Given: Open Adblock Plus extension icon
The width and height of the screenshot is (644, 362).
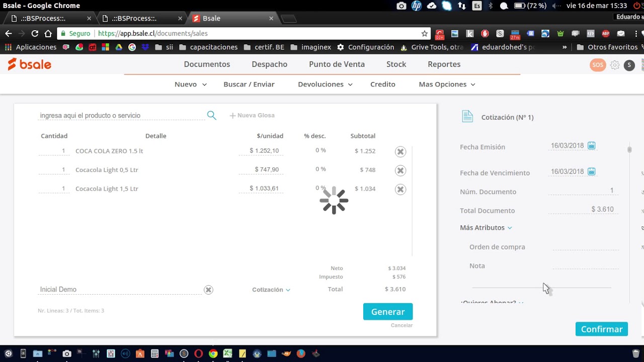Looking at the screenshot, I should [606, 34].
